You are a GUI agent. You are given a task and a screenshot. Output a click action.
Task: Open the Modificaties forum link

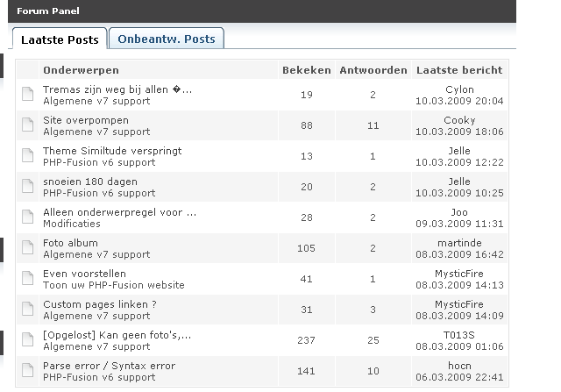[72, 224]
